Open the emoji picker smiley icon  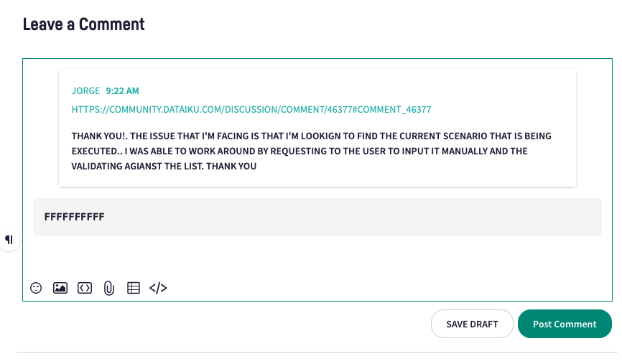tap(36, 288)
